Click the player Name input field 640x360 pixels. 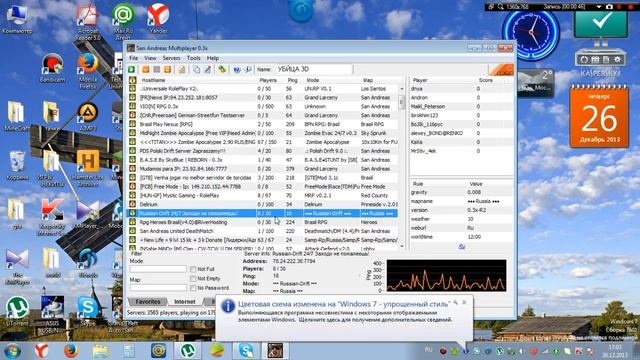[x=314, y=69]
